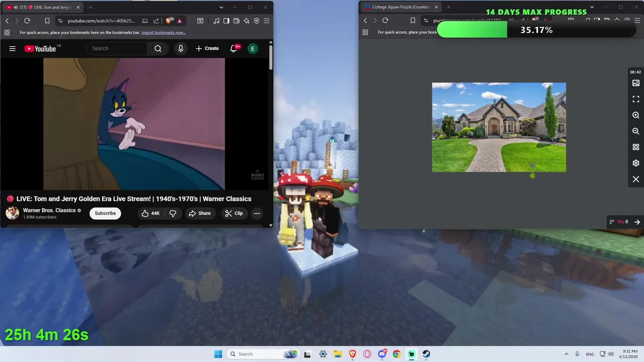The width and height of the screenshot is (644, 362).
Task: Start voice search with the microphone icon
Action: (181, 48)
